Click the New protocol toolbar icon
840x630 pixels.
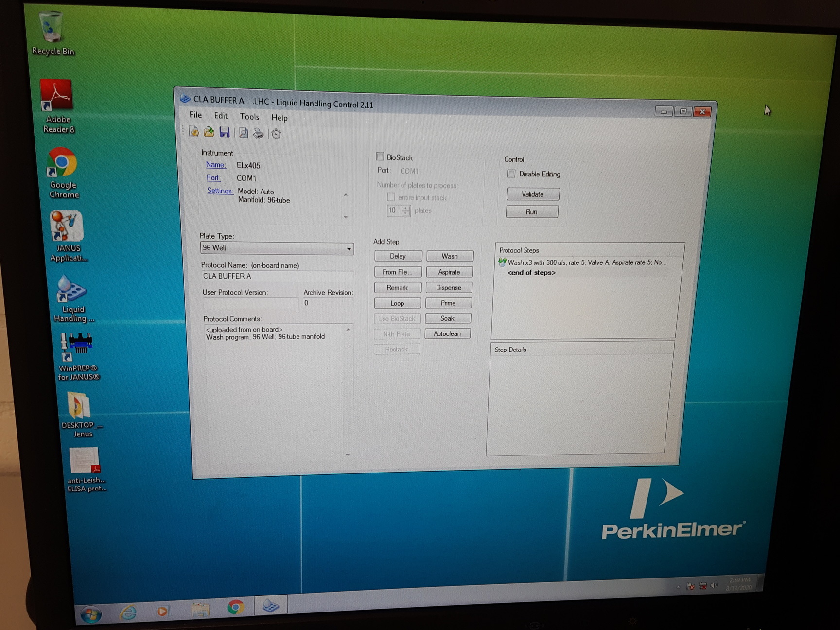pyautogui.click(x=194, y=131)
